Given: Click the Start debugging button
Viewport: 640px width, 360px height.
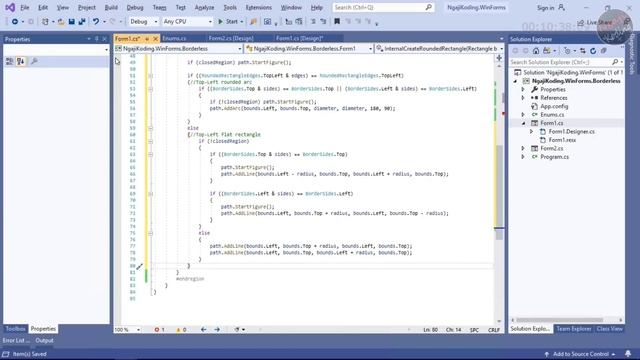Looking at the screenshot, I should tap(229, 22).
